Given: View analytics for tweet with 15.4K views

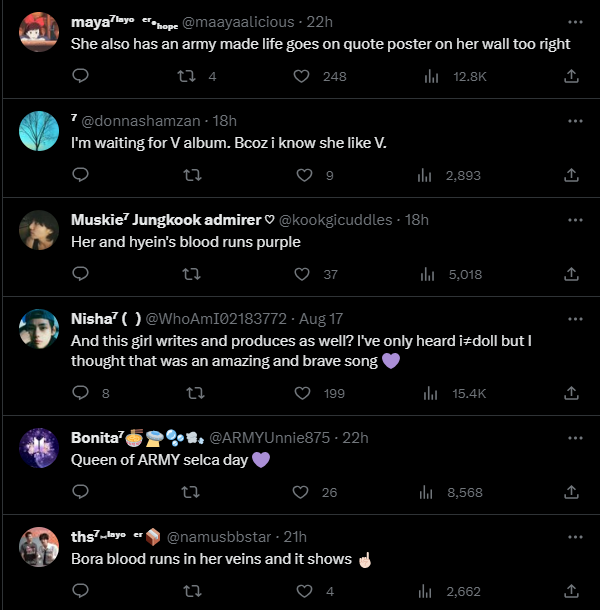Looking at the screenshot, I should [x=430, y=393].
